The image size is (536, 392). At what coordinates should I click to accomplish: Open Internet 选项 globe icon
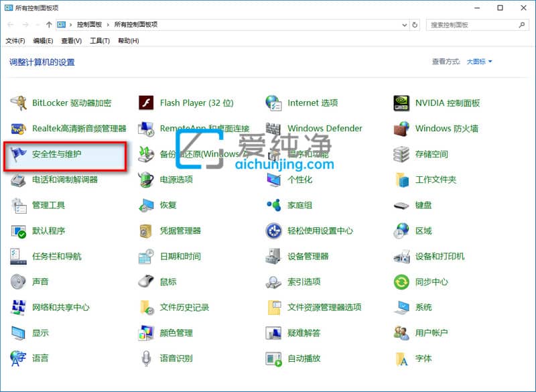274,103
